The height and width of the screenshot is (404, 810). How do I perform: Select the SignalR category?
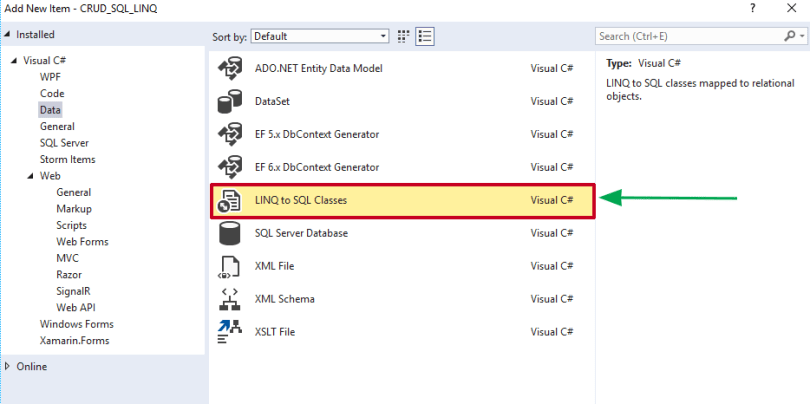73,292
